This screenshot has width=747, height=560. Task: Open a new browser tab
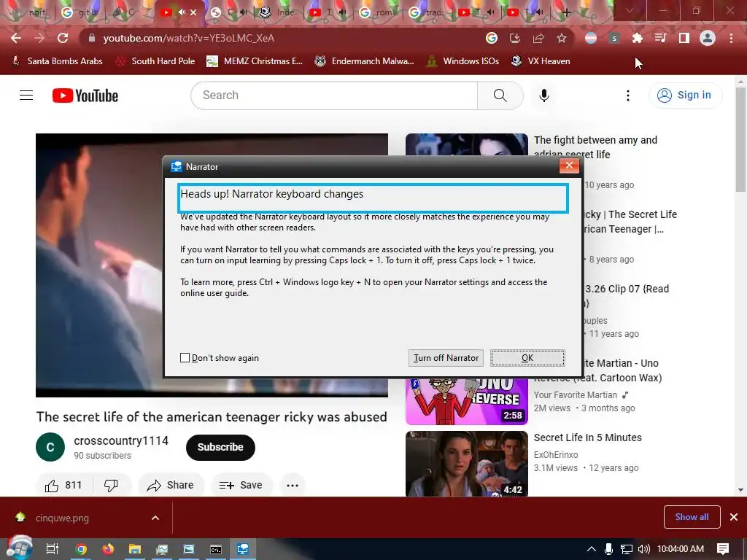(566, 12)
